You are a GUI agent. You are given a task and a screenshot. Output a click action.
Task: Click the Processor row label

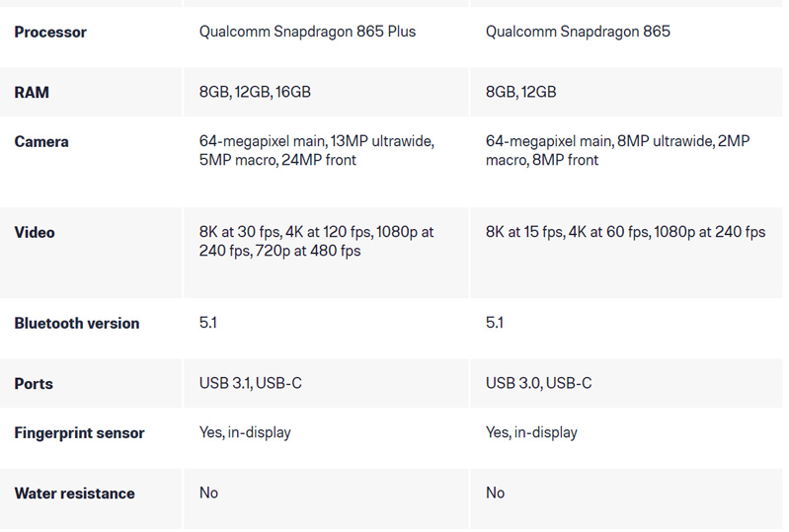pos(50,33)
